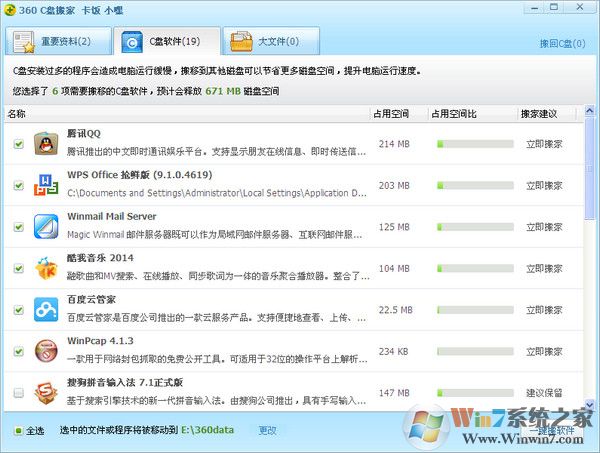Click the 203 MB size value
The image size is (600, 453).
[x=394, y=186]
